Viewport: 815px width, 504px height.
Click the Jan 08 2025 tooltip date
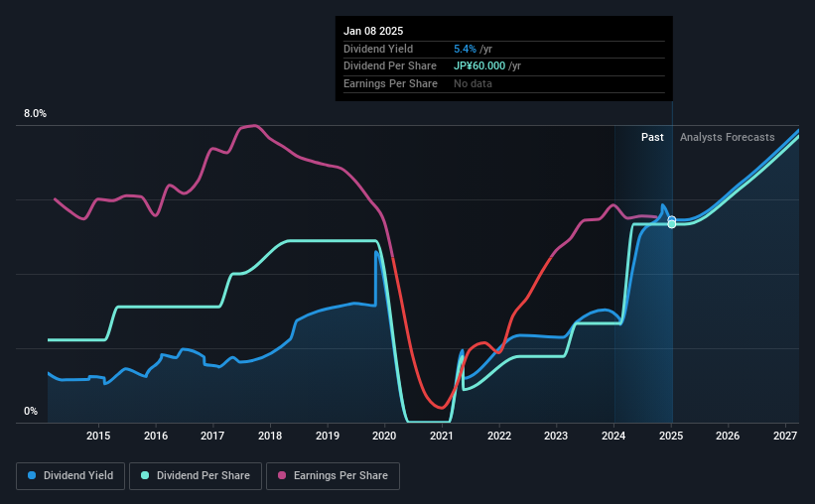click(373, 31)
